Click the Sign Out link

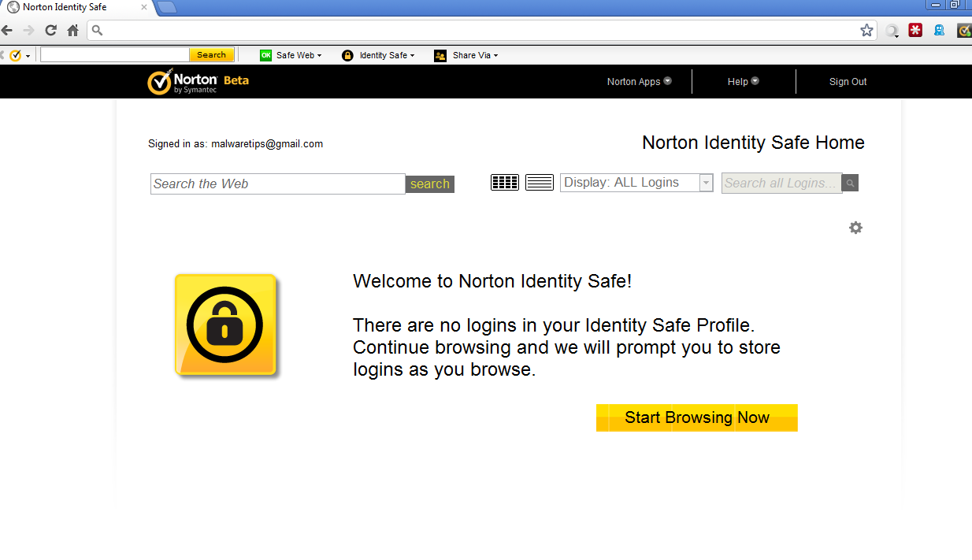coord(848,82)
